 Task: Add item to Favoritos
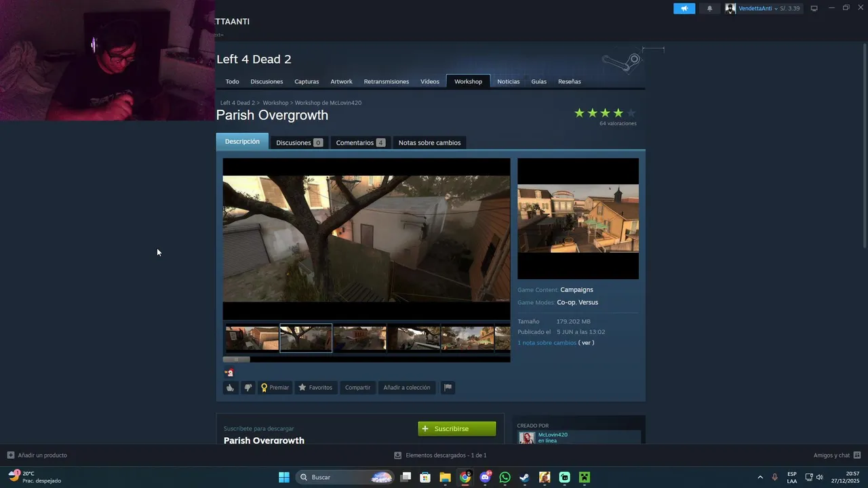point(315,388)
